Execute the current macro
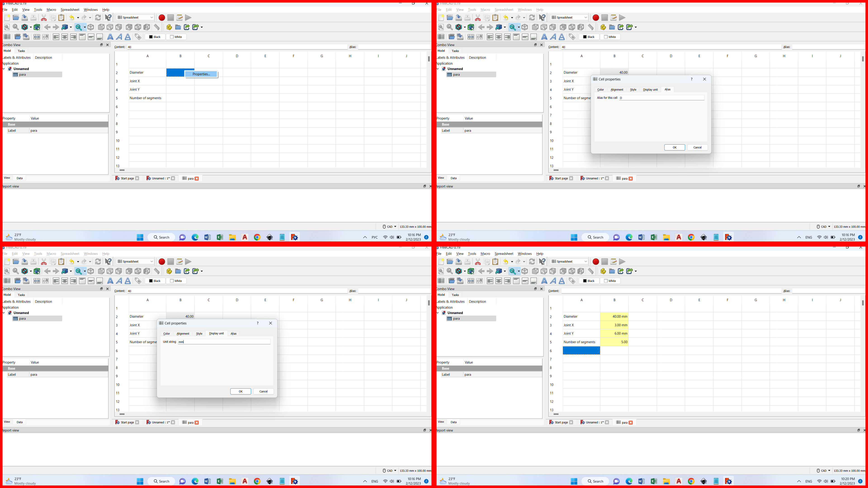Viewport: 868px width, 488px height. 188,18
